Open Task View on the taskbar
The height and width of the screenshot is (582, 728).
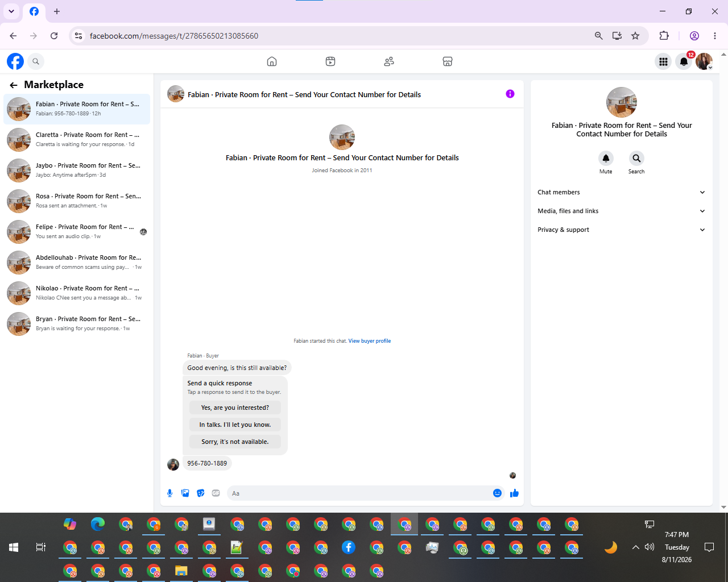[x=41, y=547]
